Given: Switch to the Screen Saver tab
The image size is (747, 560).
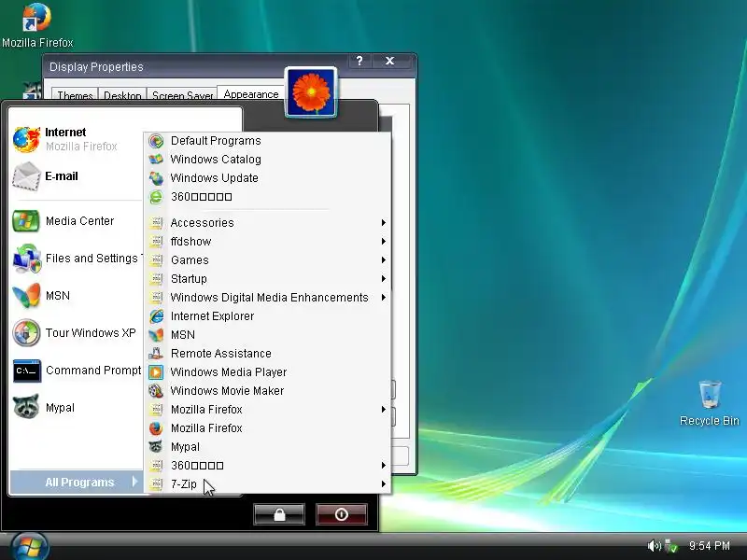Looking at the screenshot, I should (x=182, y=95).
